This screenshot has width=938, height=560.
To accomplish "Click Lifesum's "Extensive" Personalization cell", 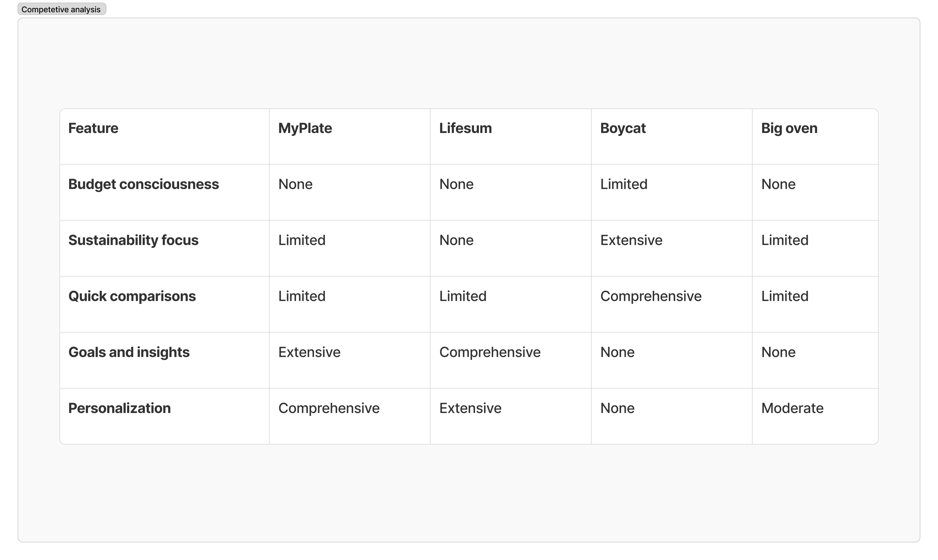I will point(470,408).
